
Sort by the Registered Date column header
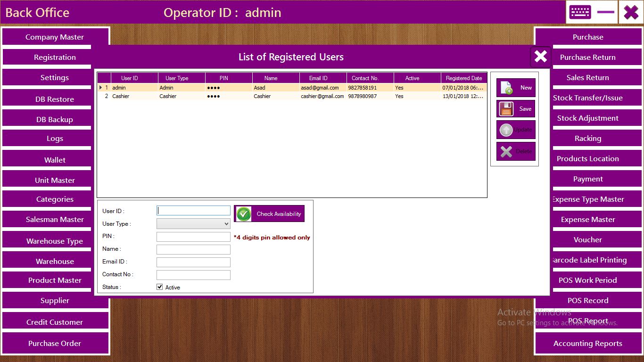pyautogui.click(x=464, y=78)
